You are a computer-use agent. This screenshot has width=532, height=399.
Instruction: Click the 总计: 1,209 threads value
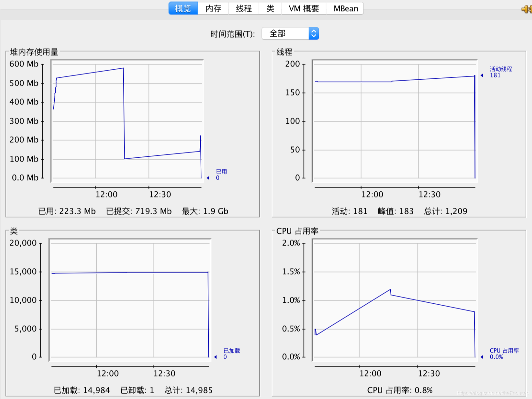[x=446, y=211]
